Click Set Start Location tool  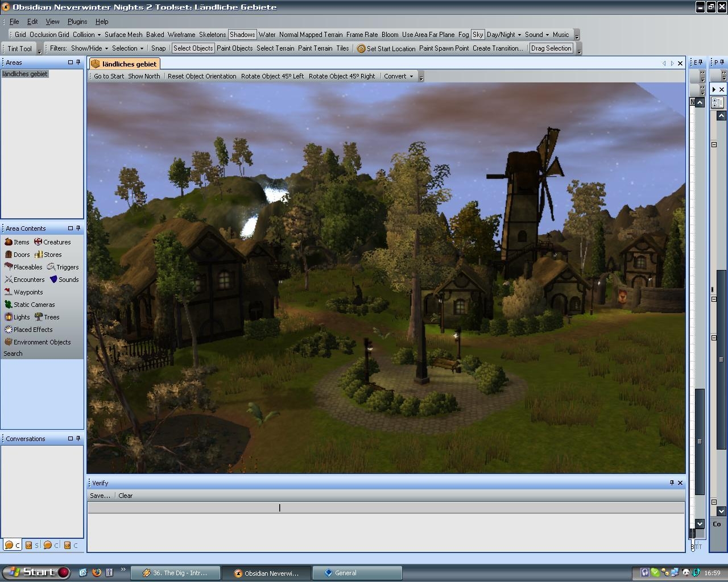tap(386, 49)
